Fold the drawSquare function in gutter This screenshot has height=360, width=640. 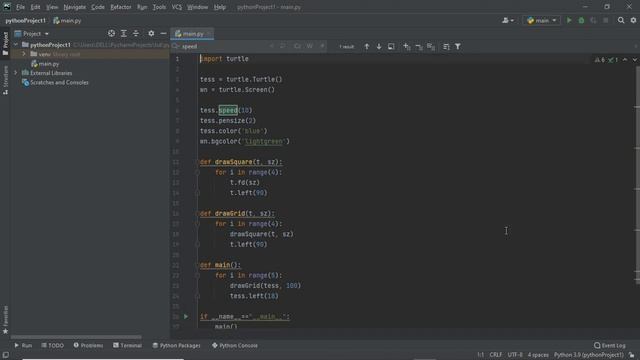click(x=197, y=162)
